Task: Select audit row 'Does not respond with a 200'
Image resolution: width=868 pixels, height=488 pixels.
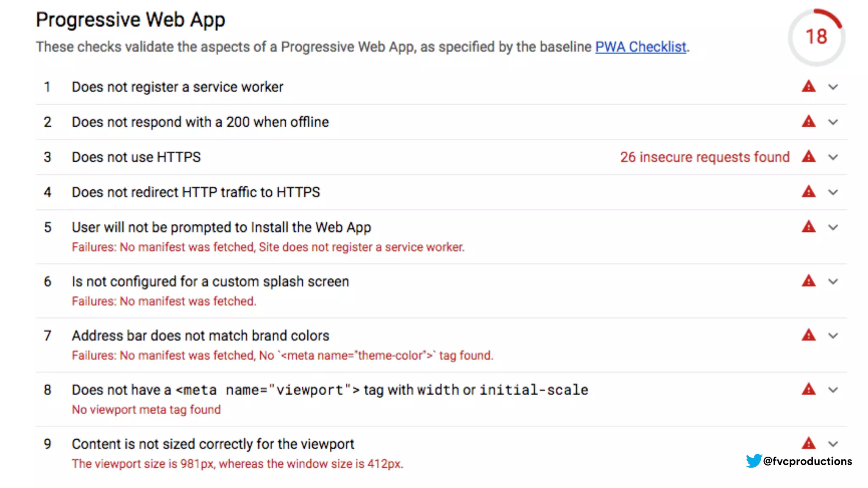Action: 200,122
